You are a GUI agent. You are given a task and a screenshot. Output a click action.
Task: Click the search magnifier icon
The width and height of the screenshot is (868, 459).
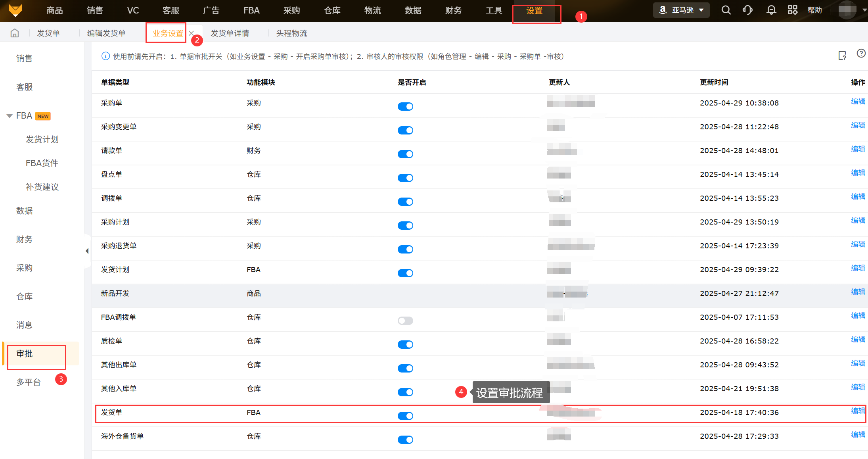(x=726, y=10)
